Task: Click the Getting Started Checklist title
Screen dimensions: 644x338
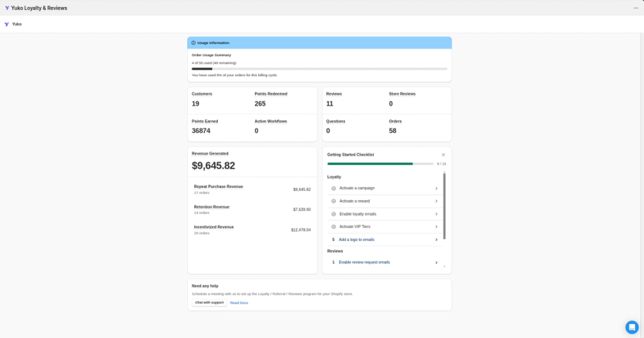Action: (351, 155)
